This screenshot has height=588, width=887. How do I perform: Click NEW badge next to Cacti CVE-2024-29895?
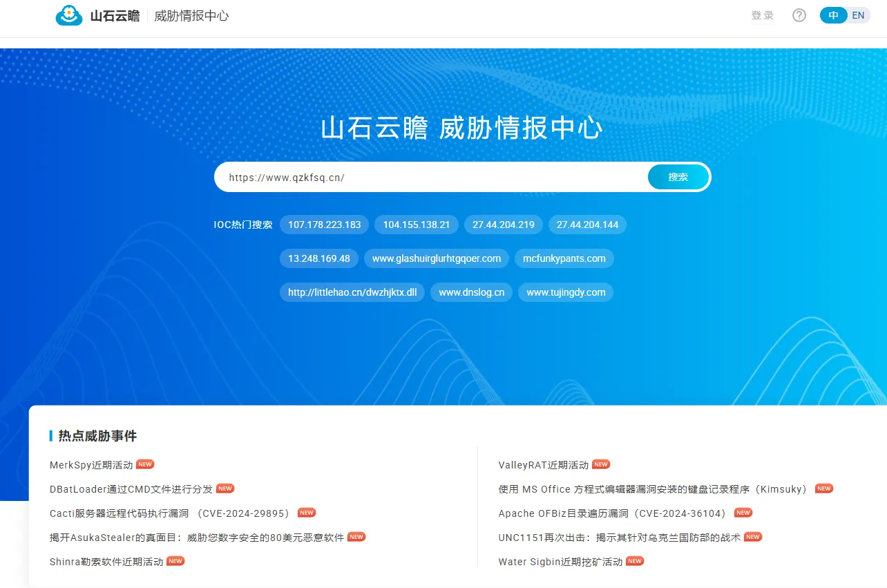307,513
